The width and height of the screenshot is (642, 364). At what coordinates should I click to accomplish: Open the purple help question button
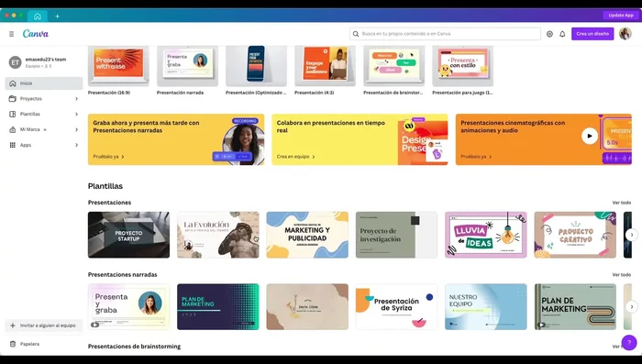tap(629, 342)
